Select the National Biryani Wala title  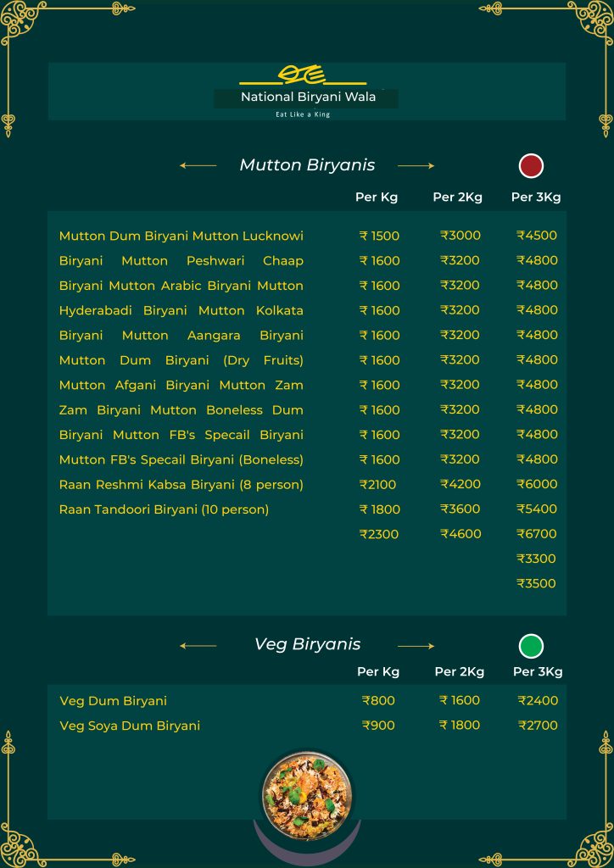point(309,97)
